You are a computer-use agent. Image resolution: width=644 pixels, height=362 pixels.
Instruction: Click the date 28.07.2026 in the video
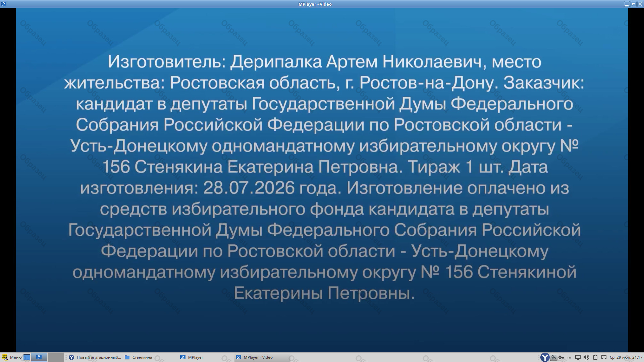[x=249, y=188]
